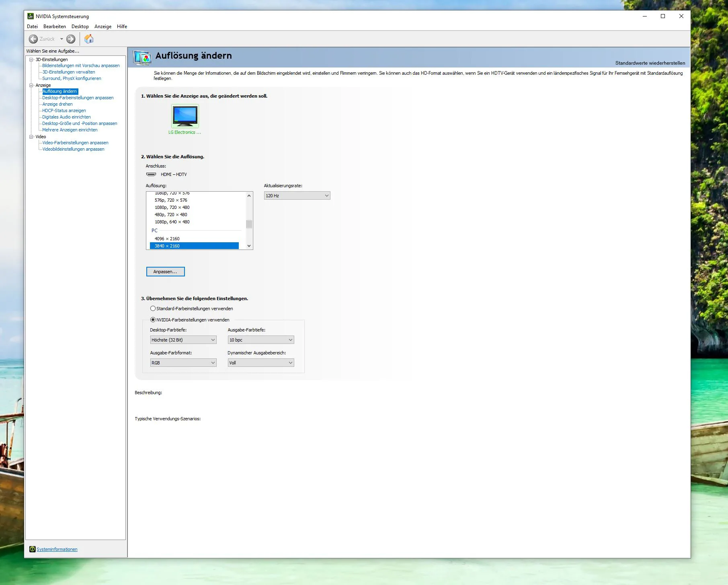728x585 pixels.
Task: Select resolution 1080p, 720 × 480
Action: tap(172, 207)
